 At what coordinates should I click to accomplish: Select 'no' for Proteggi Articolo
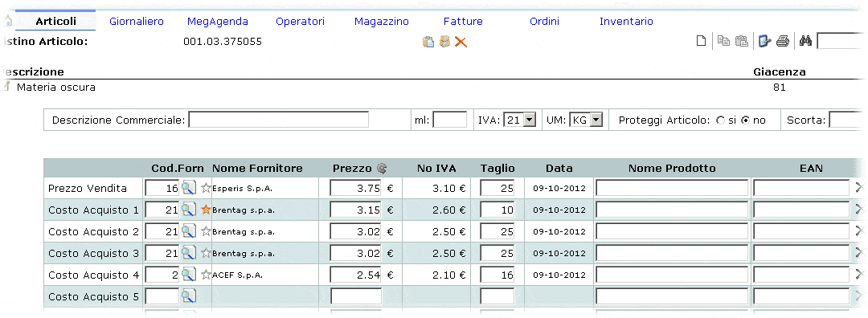[x=745, y=120]
